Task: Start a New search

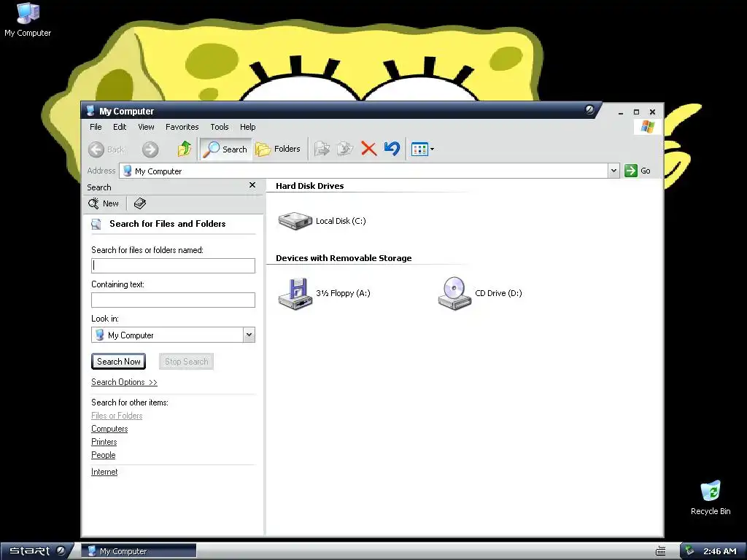Action: [104, 204]
